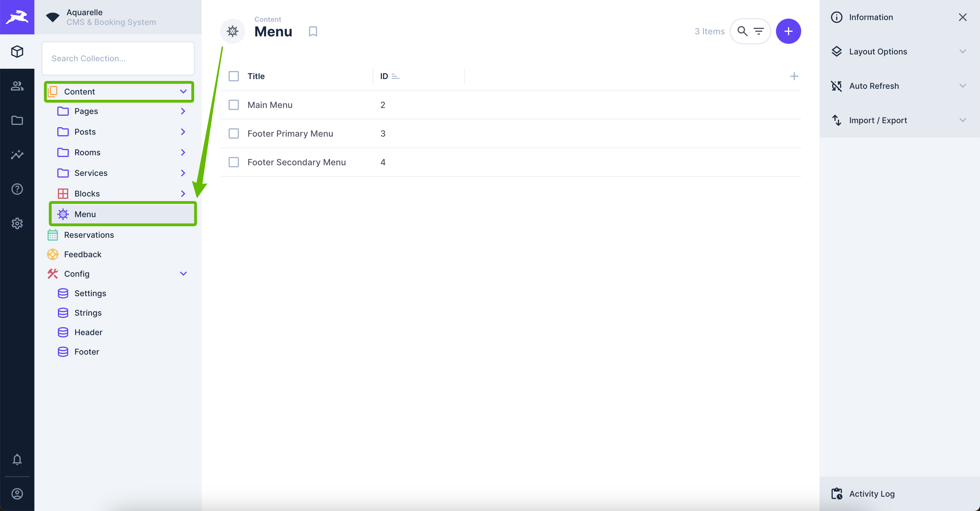Image resolution: width=980 pixels, height=511 pixels.
Task: Open the Reservations collection
Action: (x=89, y=235)
